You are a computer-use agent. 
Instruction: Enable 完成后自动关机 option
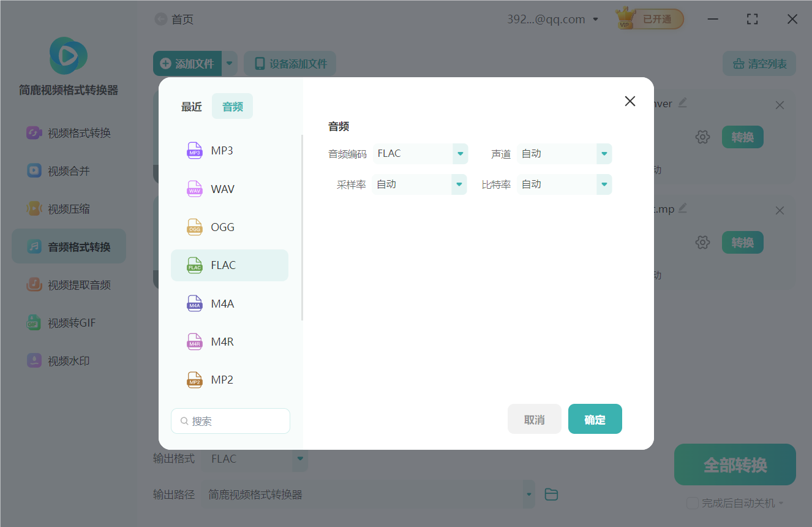point(691,502)
